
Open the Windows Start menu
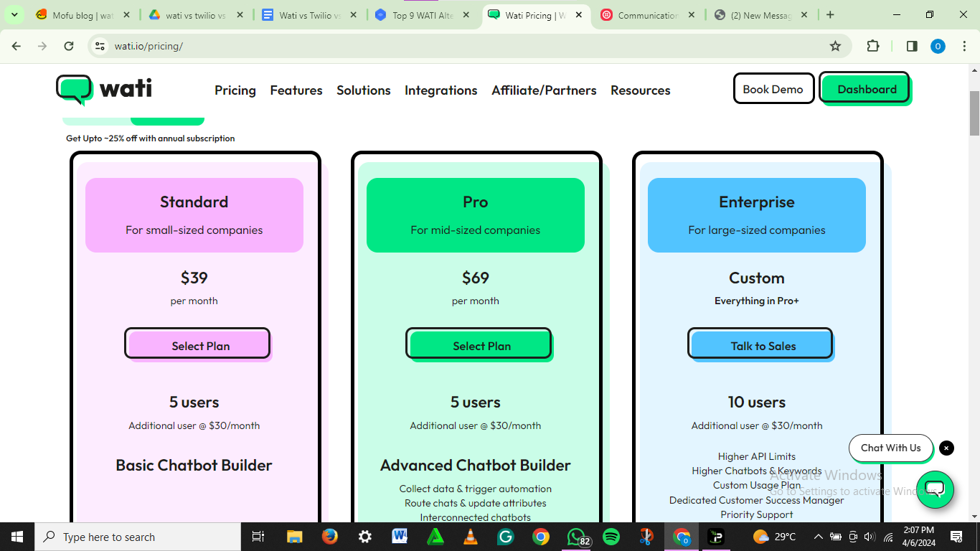click(17, 537)
